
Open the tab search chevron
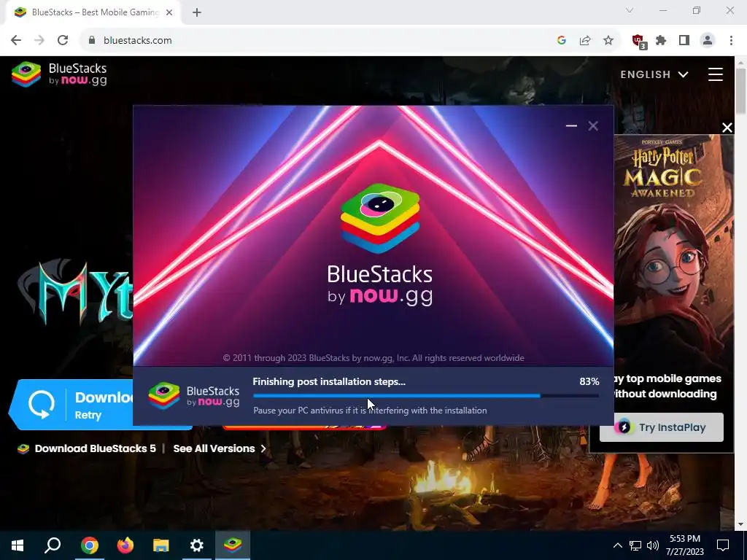pyautogui.click(x=630, y=10)
